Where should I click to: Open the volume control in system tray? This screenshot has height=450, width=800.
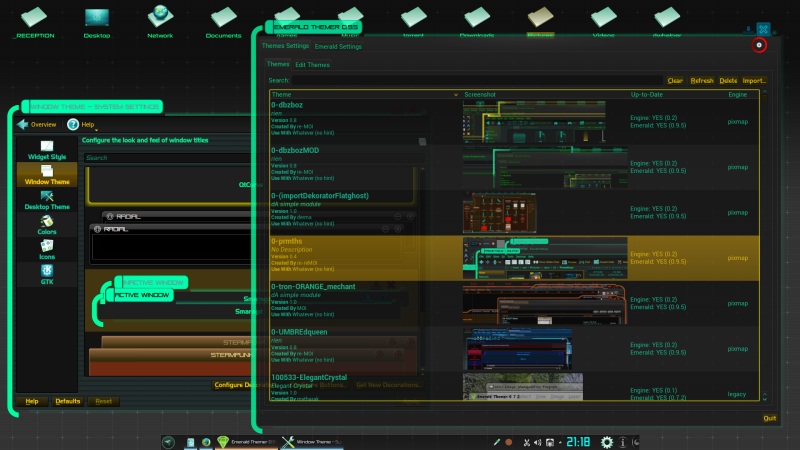pos(537,442)
